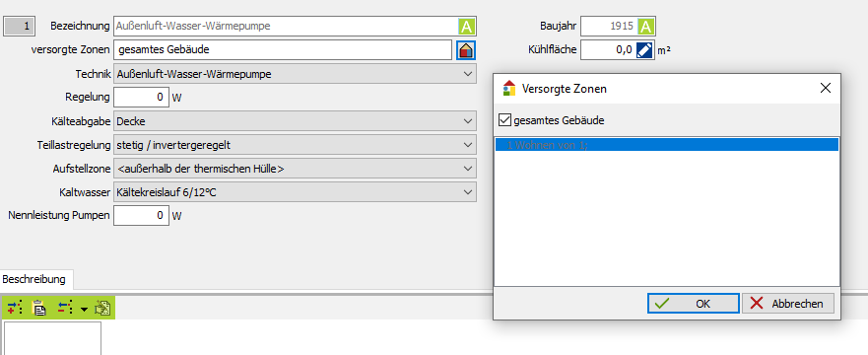
Task: Expand the Kälteabgabe dropdown showing Decke
Action: pos(295,121)
